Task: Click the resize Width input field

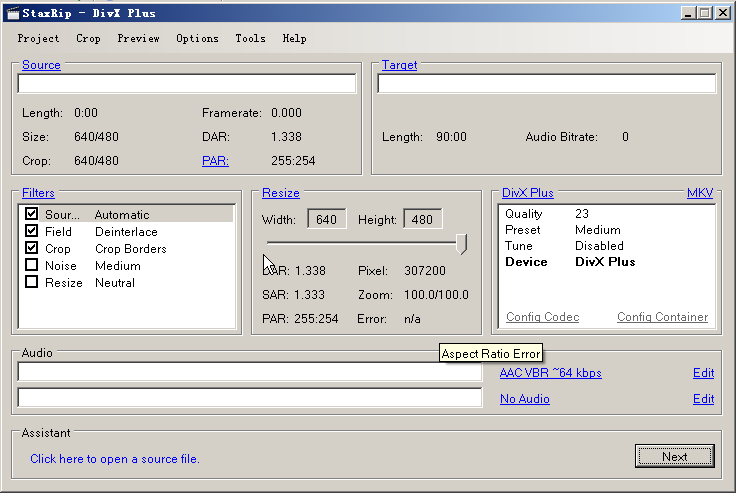Action: (x=328, y=219)
